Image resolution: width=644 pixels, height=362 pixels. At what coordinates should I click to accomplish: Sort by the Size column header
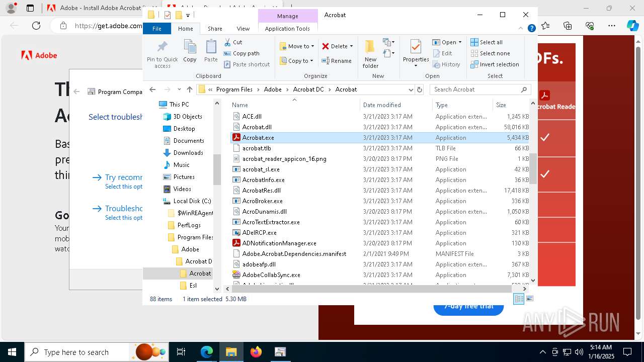click(511, 105)
